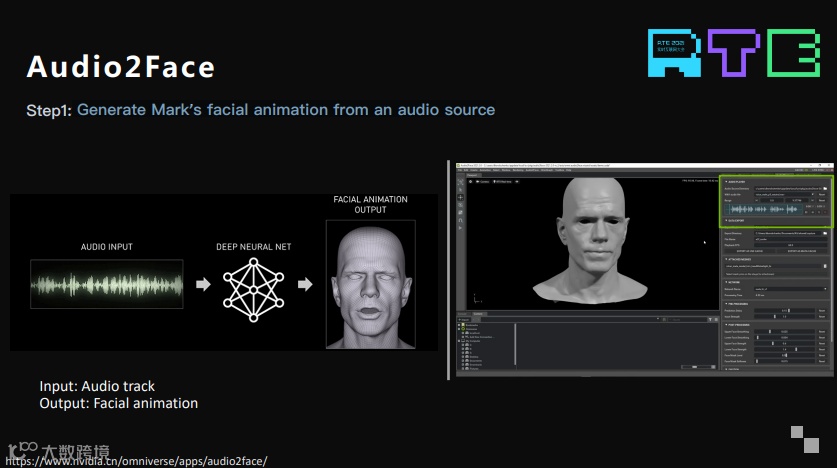Click the Import button in Content panel
Screen dimensions: 837x468
[x=464, y=320]
